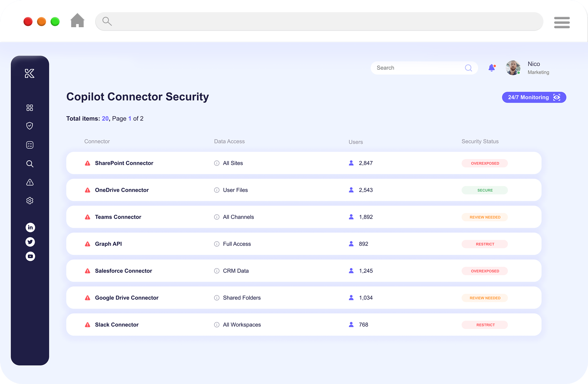Click the warning icon beside Teams Connector

(x=88, y=217)
